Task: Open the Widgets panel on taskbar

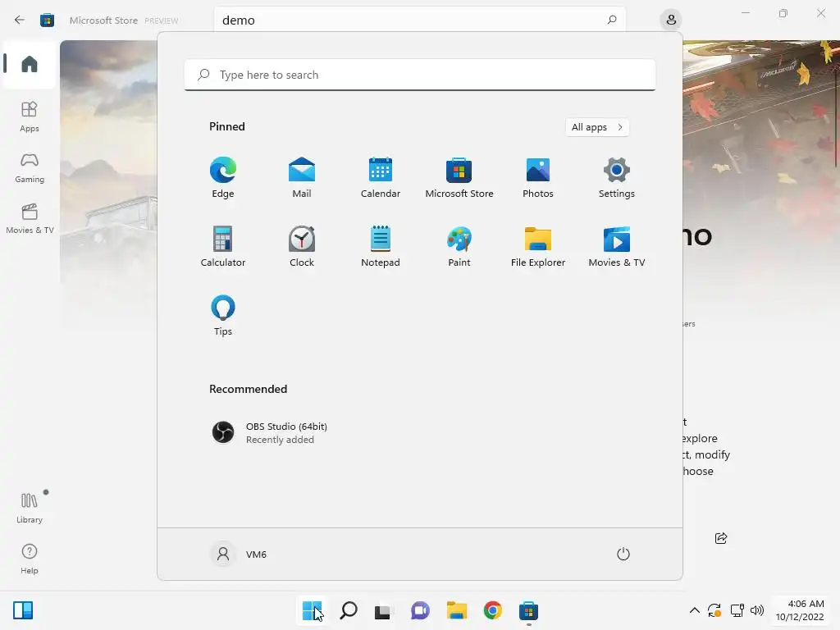Action: pos(23,610)
